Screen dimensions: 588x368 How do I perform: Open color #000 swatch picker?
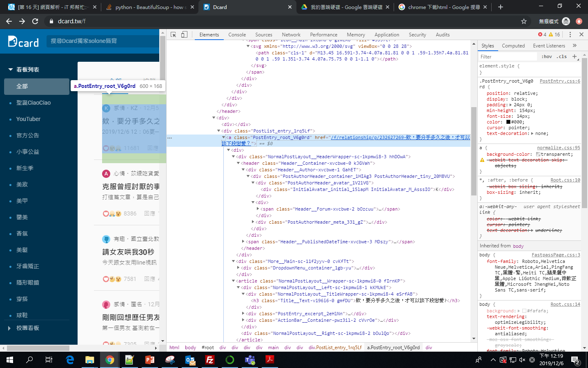click(x=508, y=122)
